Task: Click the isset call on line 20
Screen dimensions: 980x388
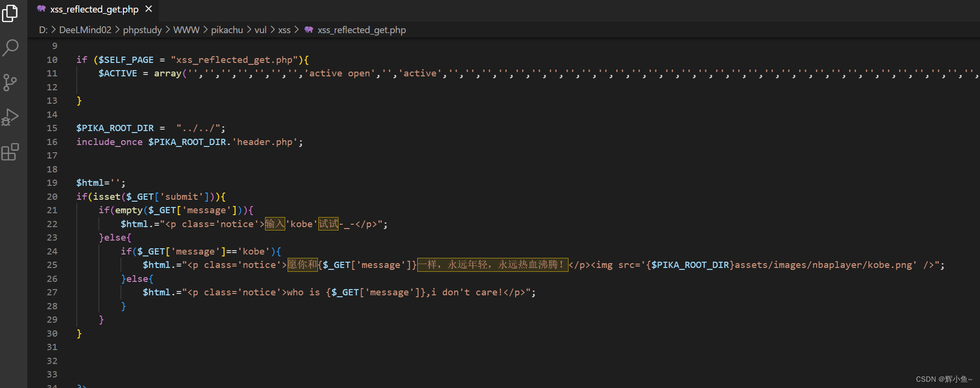Action: tap(107, 197)
